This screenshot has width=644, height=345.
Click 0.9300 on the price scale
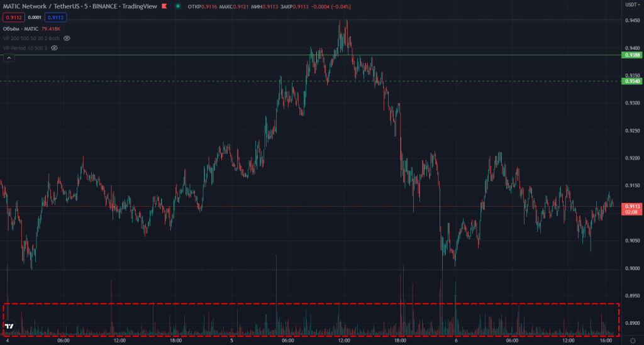point(633,103)
